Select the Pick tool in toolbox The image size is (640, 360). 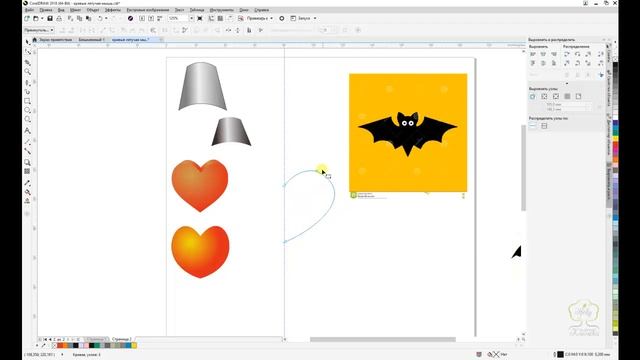pos(28,42)
